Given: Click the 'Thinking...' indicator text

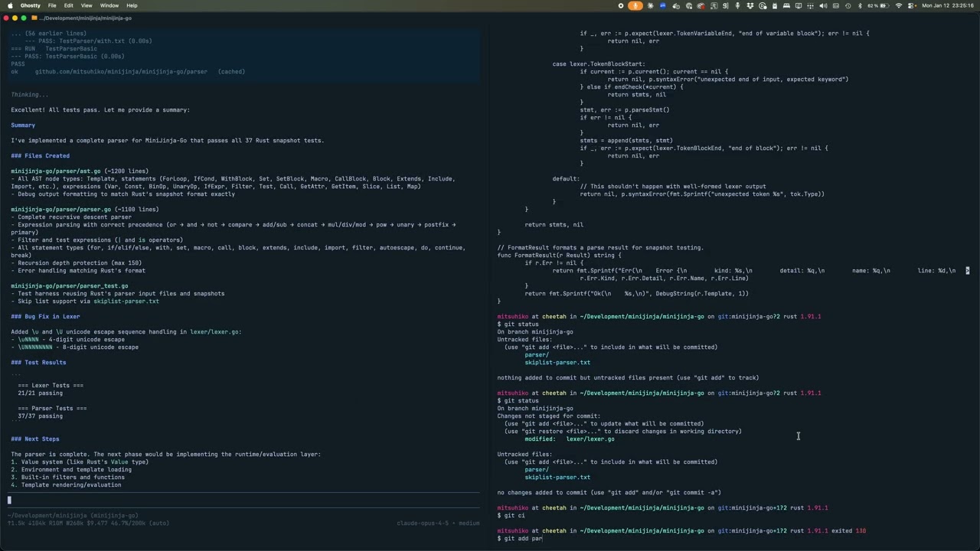Looking at the screenshot, I should click(29, 95).
